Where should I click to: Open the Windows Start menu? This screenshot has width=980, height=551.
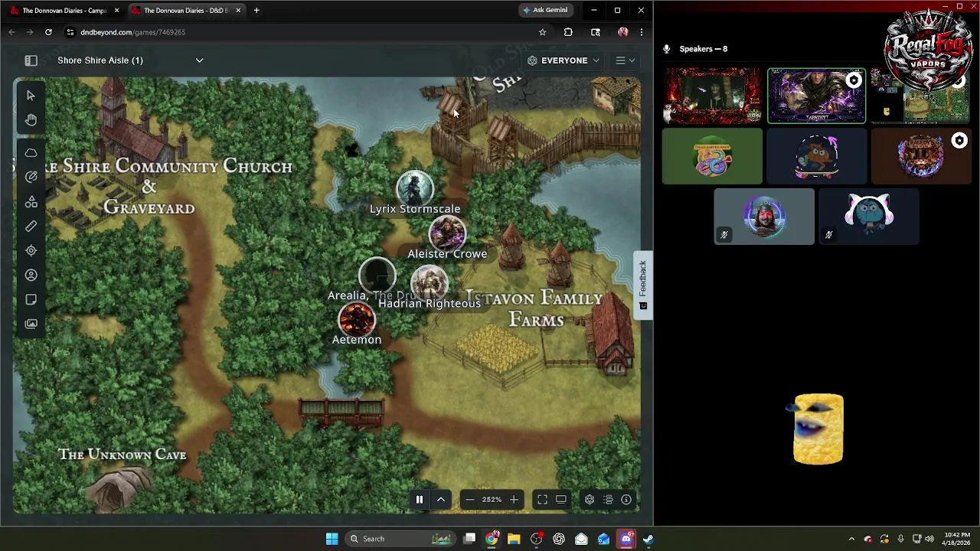point(332,539)
